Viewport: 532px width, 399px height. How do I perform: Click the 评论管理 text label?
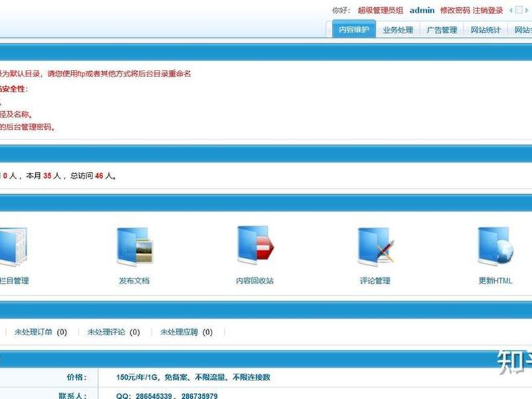(x=375, y=281)
